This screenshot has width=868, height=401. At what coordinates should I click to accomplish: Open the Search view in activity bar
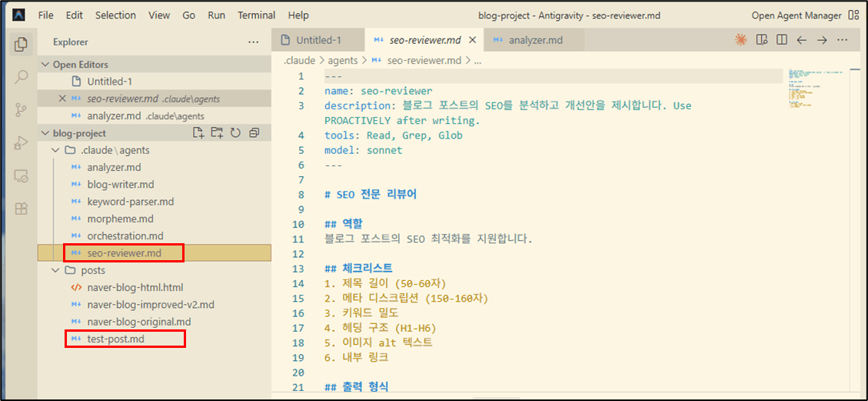pyautogui.click(x=22, y=76)
